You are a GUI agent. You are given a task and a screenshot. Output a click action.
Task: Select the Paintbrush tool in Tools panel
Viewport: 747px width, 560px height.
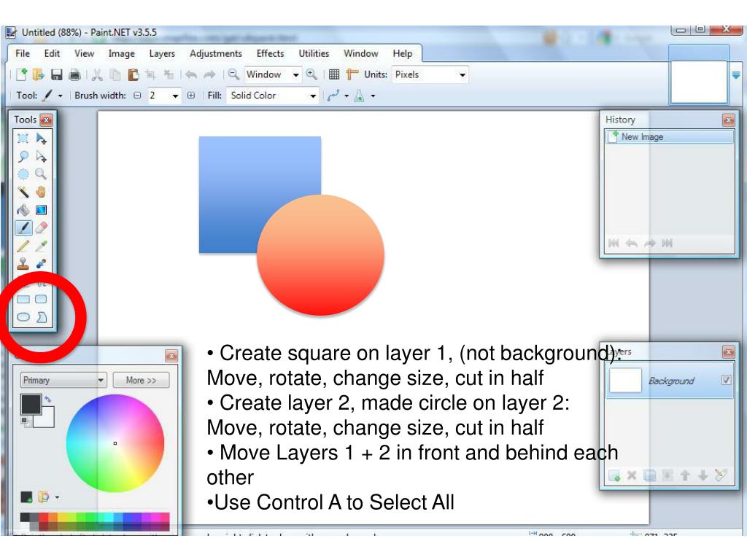[23, 227]
